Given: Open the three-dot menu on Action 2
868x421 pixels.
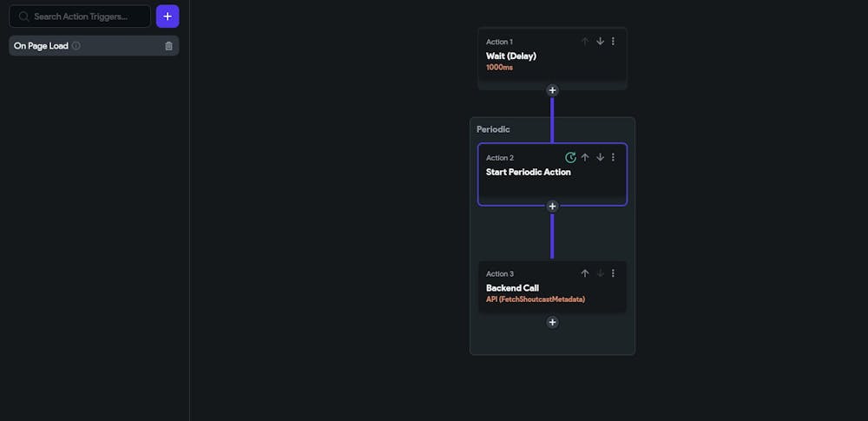Looking at the screenshot, I should click(613, 158).
